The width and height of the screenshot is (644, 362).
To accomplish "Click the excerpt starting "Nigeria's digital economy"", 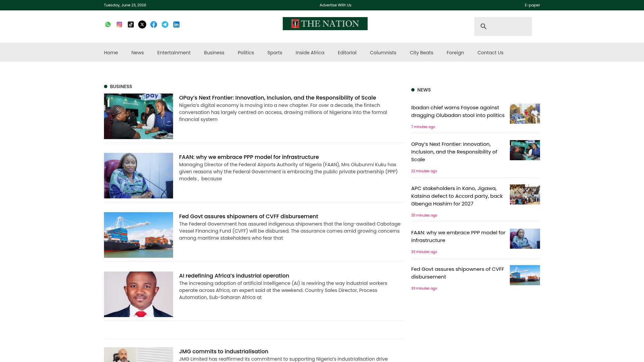I will (x=283, y=112).
